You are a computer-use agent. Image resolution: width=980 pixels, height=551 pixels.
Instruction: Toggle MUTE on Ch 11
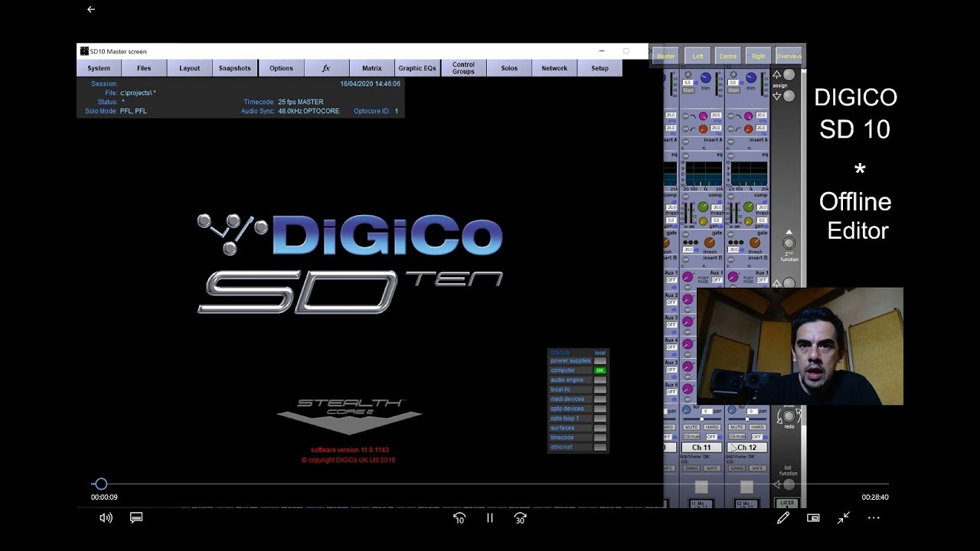691,427
